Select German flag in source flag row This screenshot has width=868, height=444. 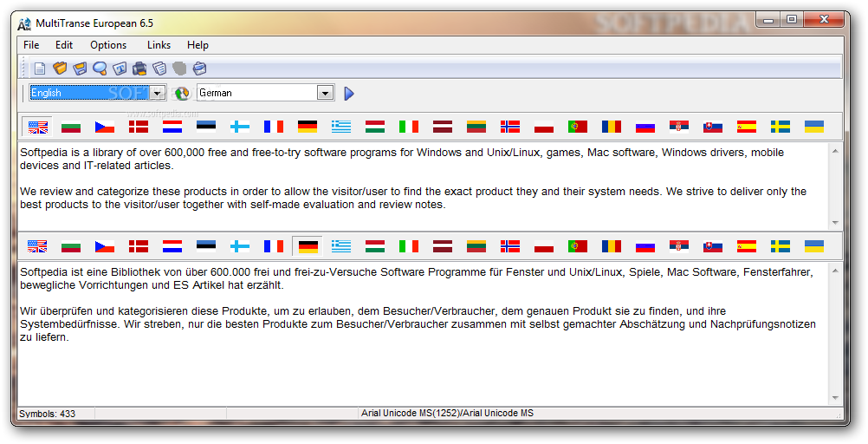(x=308, y=127)
